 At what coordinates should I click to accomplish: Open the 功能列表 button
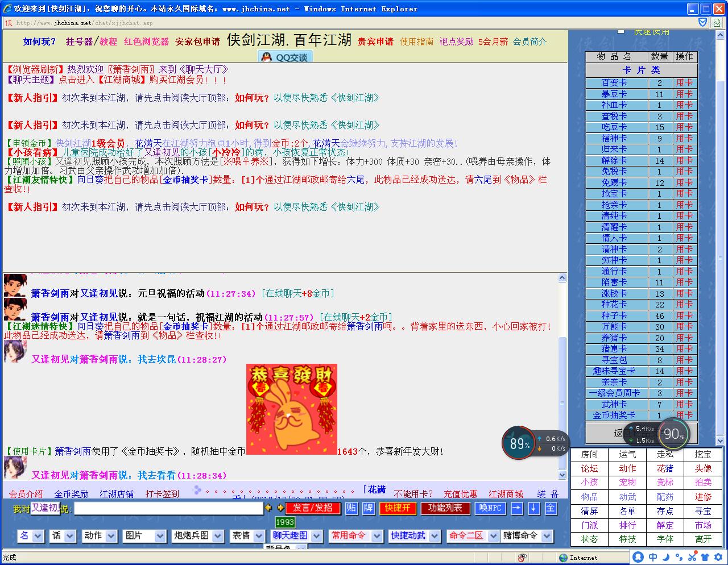445,508
